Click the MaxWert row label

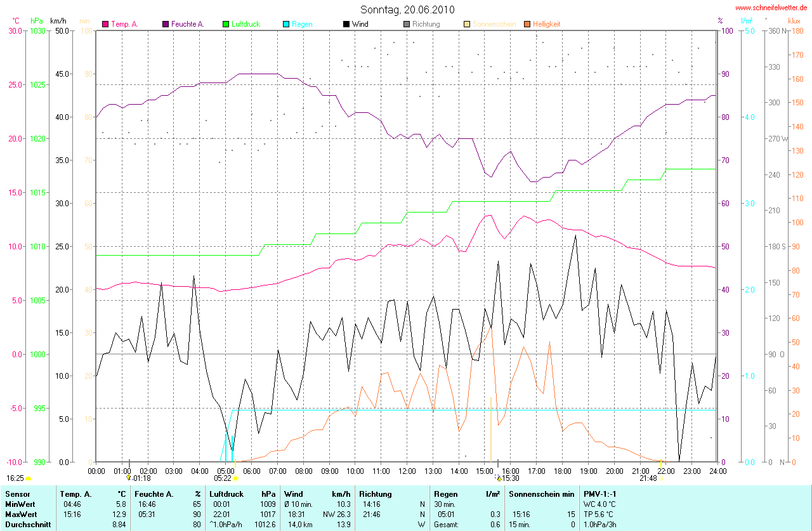pyautogui.click(x=21, y=515)
